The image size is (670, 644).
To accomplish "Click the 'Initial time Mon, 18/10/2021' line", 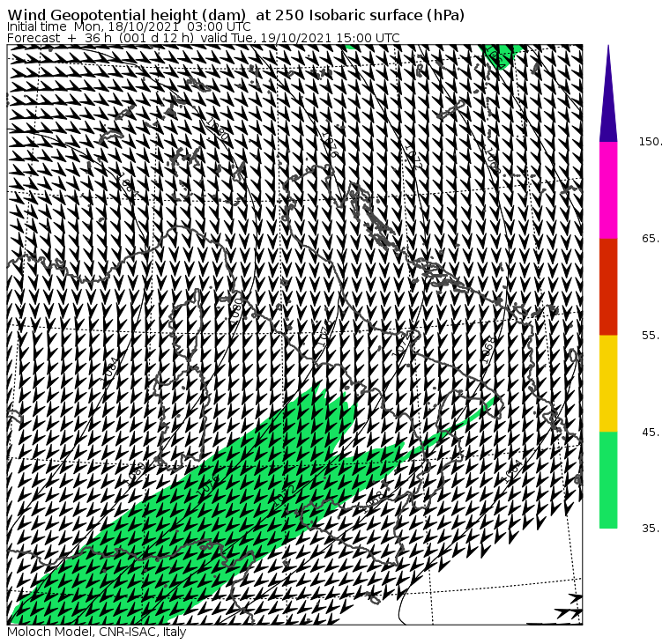I will pyautogui.click(x=129, y=26).
